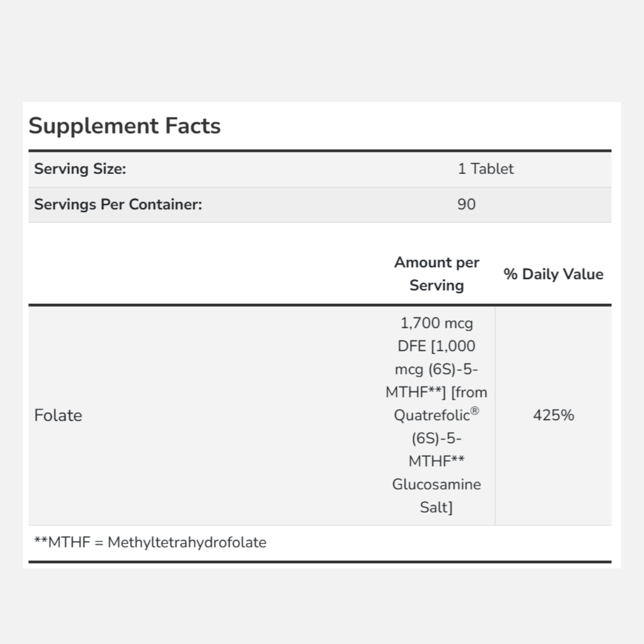Click the 1,700 mcg amount text
Image resolution: width=644 pixels, height=644 pixels.
pyautogui.click(x=436, y=323)
